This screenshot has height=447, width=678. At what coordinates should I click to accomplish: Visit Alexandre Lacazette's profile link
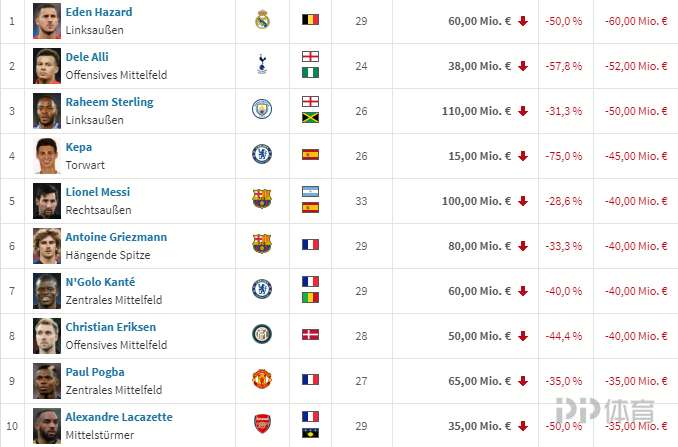119,417
